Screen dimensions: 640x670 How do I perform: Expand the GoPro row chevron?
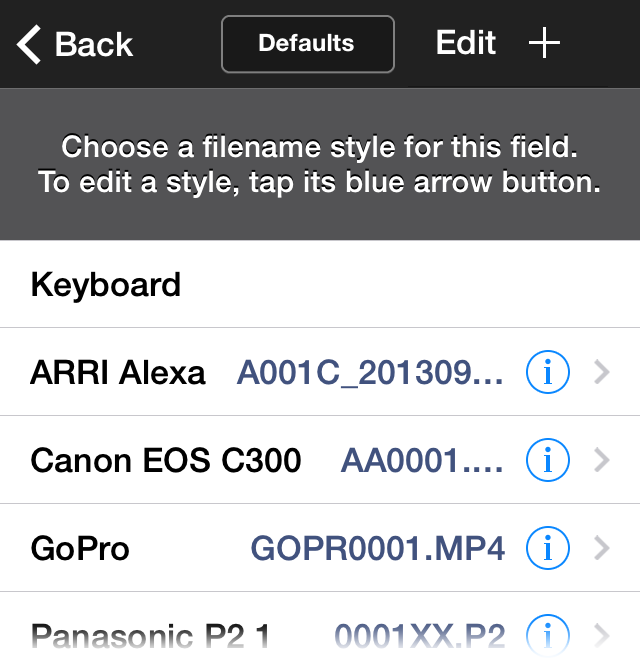coord(602,548)
